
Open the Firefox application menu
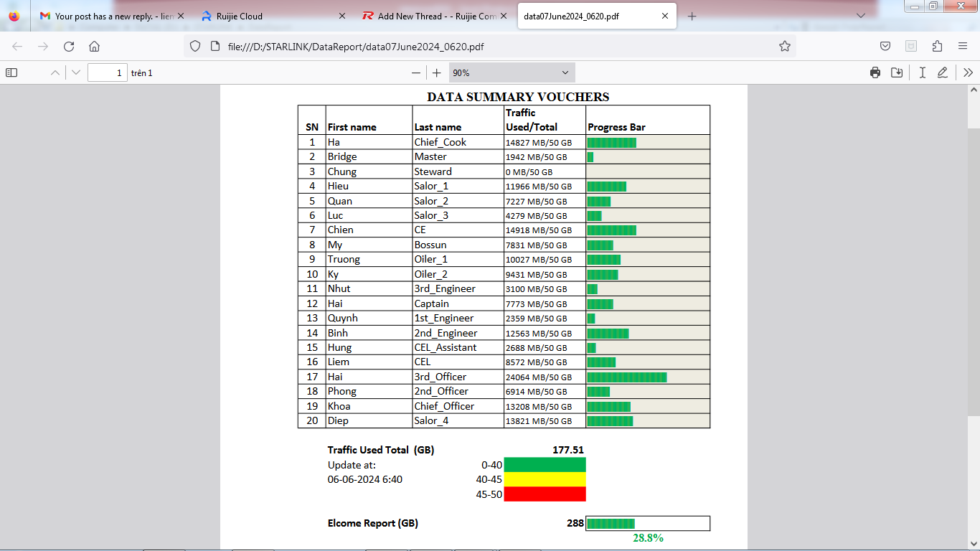click(963, 46)
